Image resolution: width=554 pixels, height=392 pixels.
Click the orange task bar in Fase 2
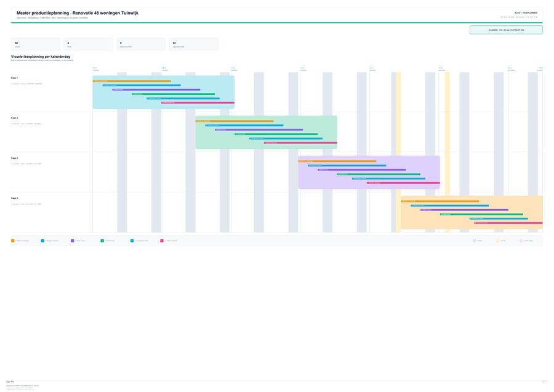pyautogui.click(x=235, y=121)
